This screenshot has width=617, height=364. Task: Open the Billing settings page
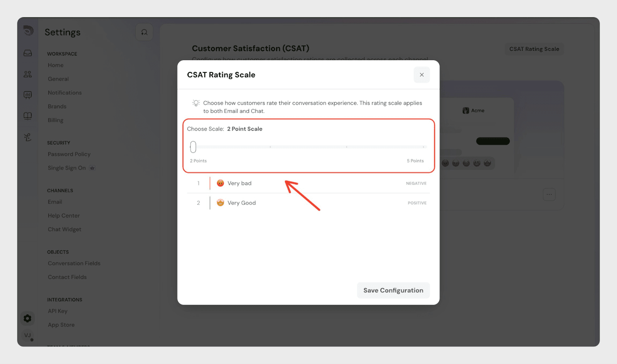56,120
